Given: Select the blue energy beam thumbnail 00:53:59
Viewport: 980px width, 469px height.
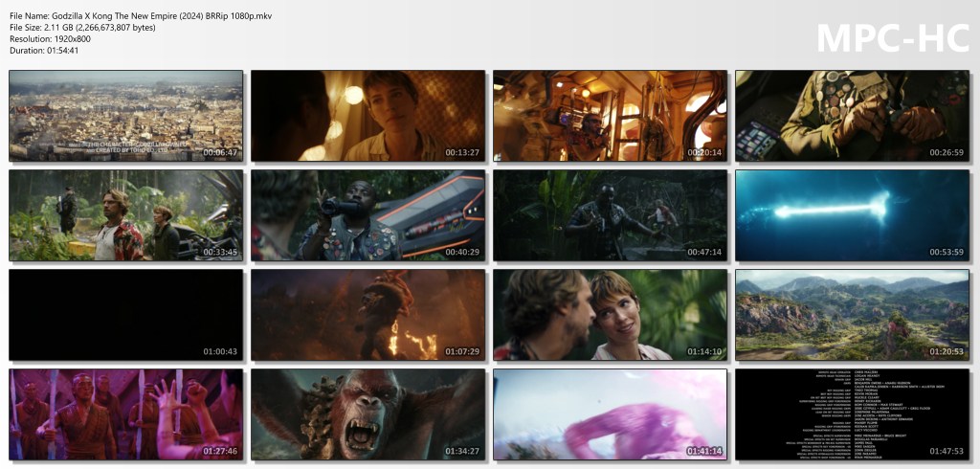Looking at the screenshot, I should (x=852, y=215).
